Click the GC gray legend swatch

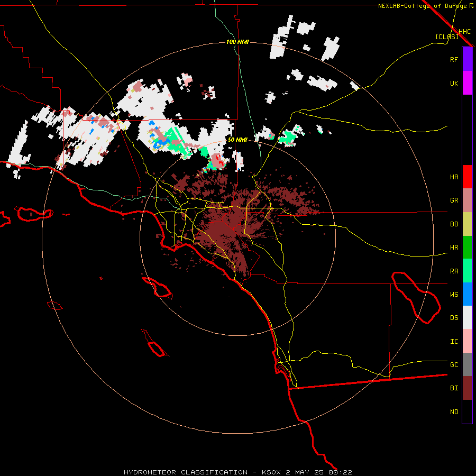(x=467, y=364)
